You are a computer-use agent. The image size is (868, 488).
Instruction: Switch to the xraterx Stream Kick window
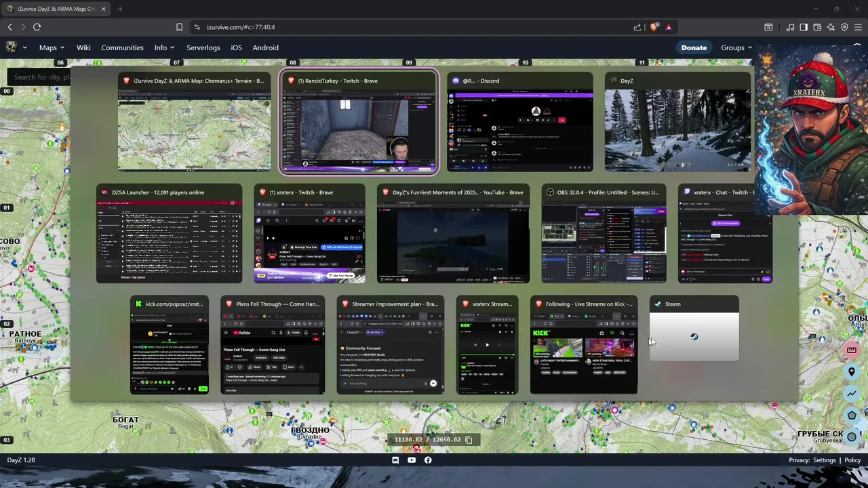(487, 345)
